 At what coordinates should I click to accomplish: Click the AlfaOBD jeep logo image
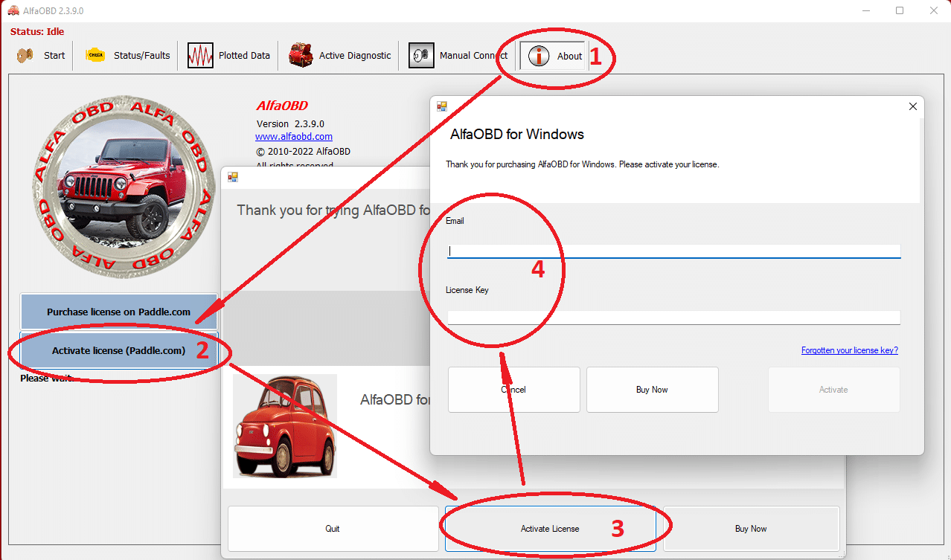(x=124, y=185)
